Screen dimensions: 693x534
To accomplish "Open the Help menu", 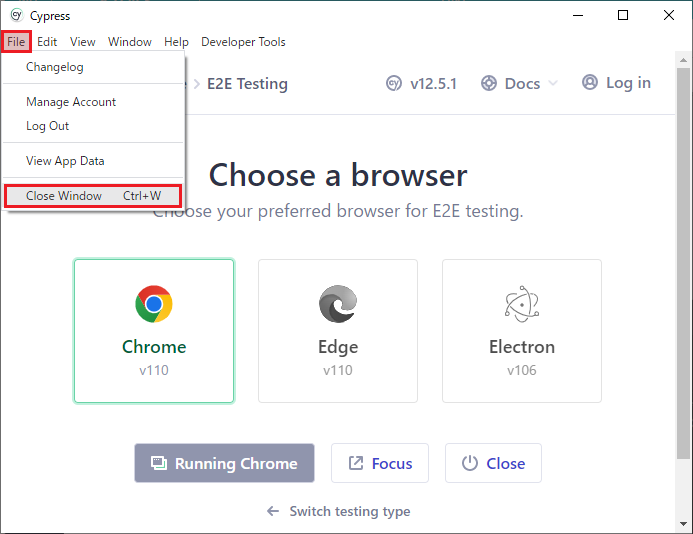I will click(x=176, y=42).
